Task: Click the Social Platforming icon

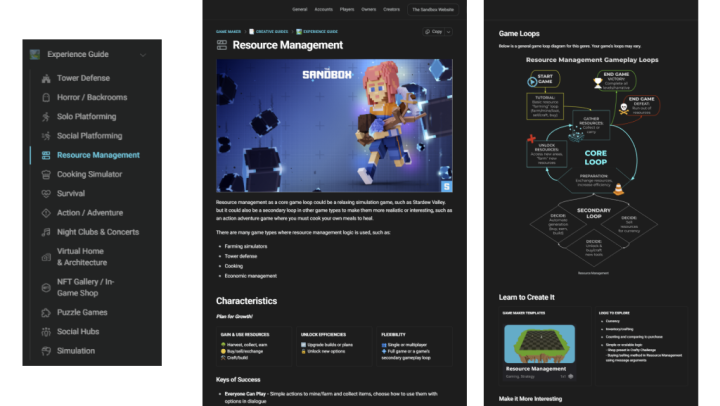Action: [46, 136]
